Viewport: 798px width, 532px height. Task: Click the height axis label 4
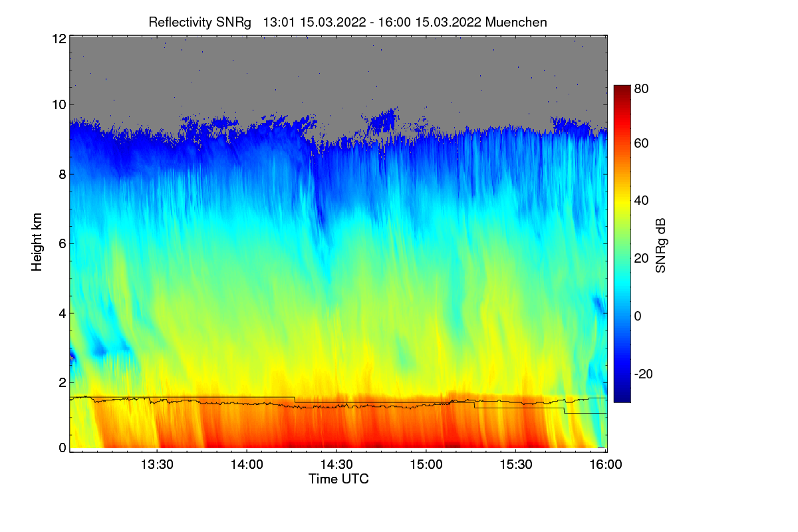pos(62,313)
